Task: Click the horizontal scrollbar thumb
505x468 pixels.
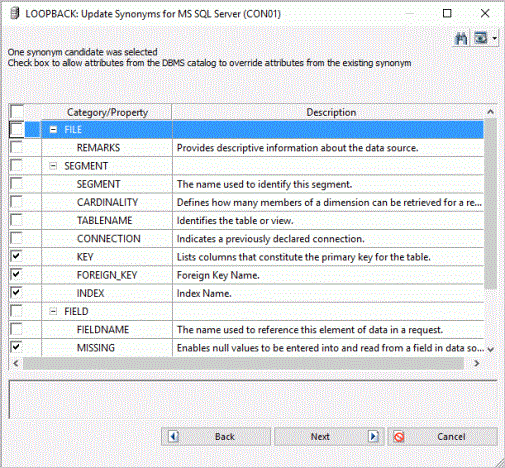Action: pyautogui.click(x=243, y=363)
